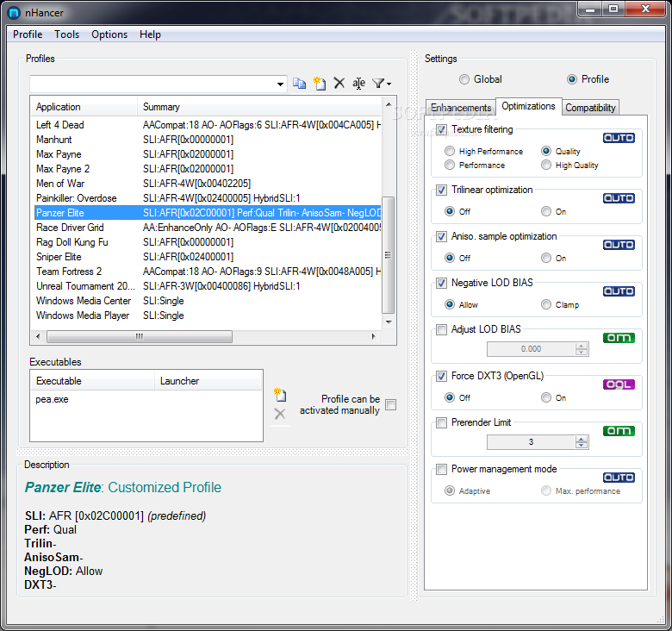
Task: Toggle the Force DXT3 (OpenGL) checkbox
Action: click(441, 376)
